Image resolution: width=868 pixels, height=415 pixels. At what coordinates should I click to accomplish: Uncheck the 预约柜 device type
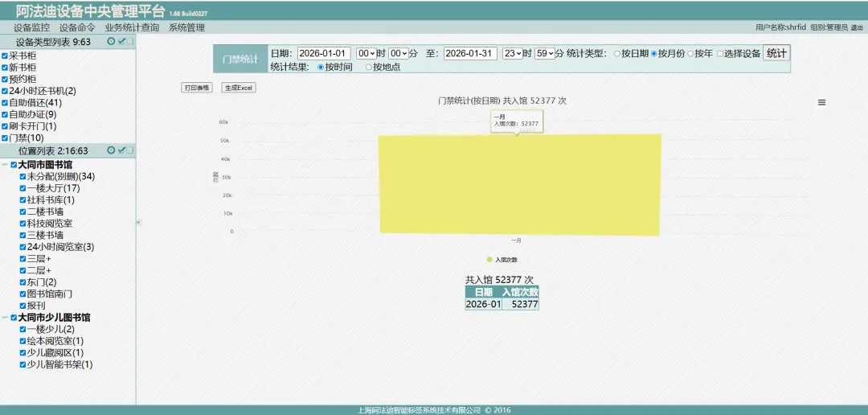tap(5, 80)
